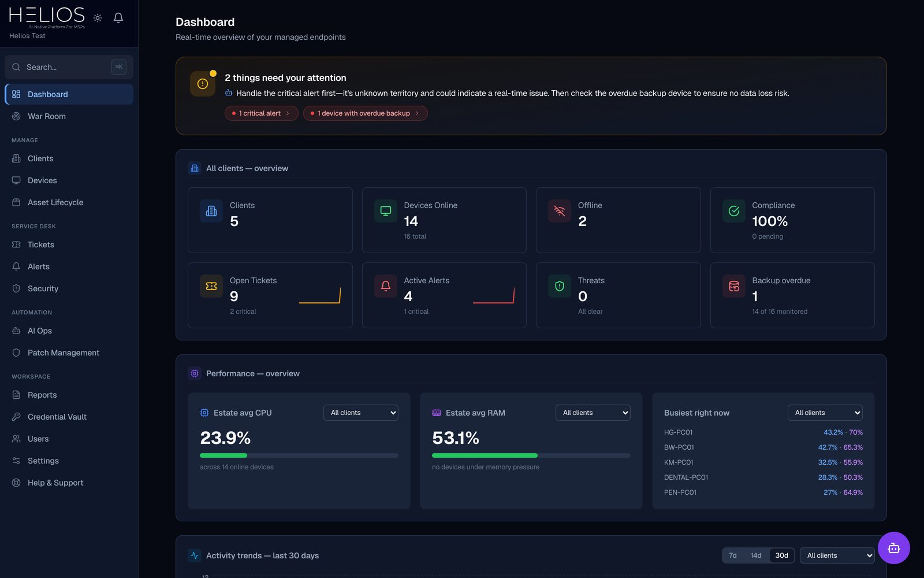This screenshot has height=578, width=924.
Task: Click the 'Helios Test' tenant name
Action: (27, 36)
